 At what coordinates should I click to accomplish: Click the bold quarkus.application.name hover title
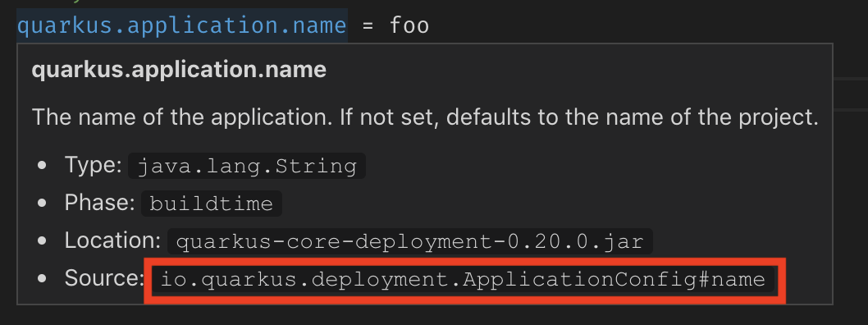pyautogui.click(x=179, y=70)
